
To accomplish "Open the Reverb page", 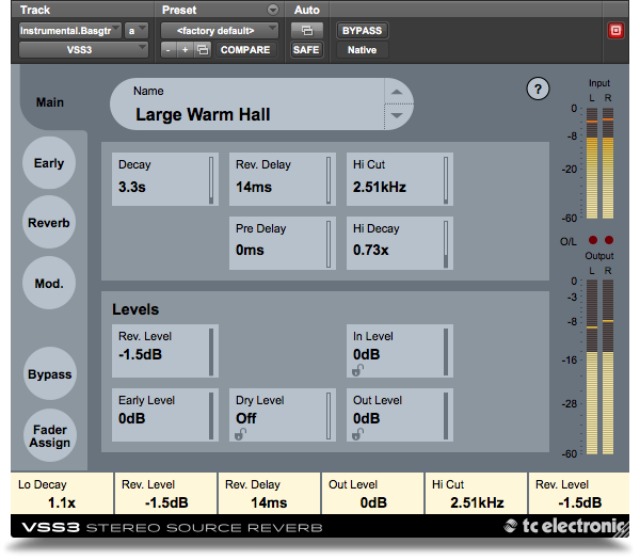I will tap(49, 222).
